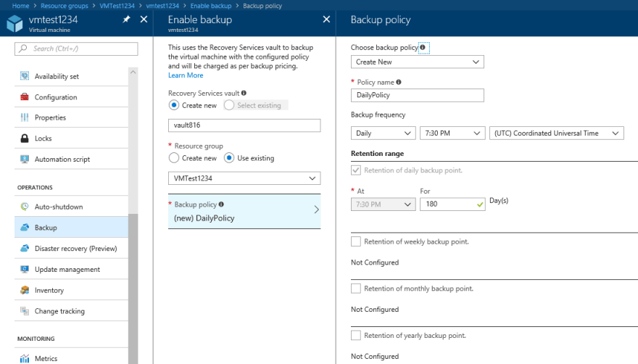
Task: Click the Metrics chart icon
Action: (x=25, y=358)
